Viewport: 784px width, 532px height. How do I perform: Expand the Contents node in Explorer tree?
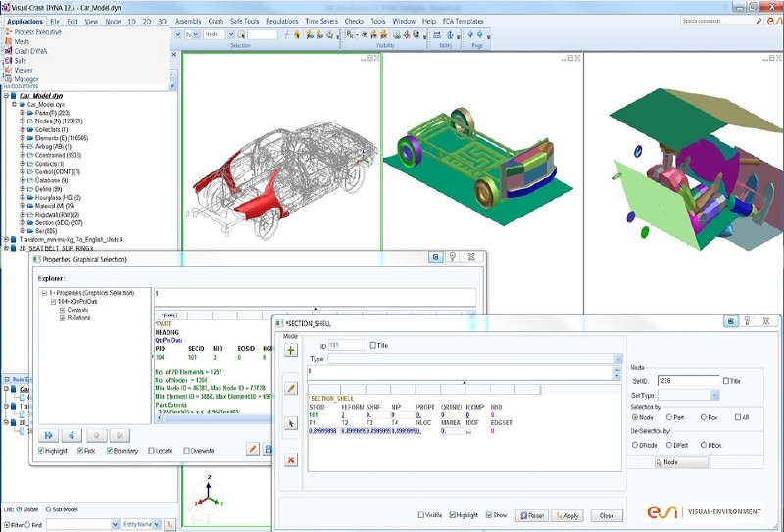62,310
